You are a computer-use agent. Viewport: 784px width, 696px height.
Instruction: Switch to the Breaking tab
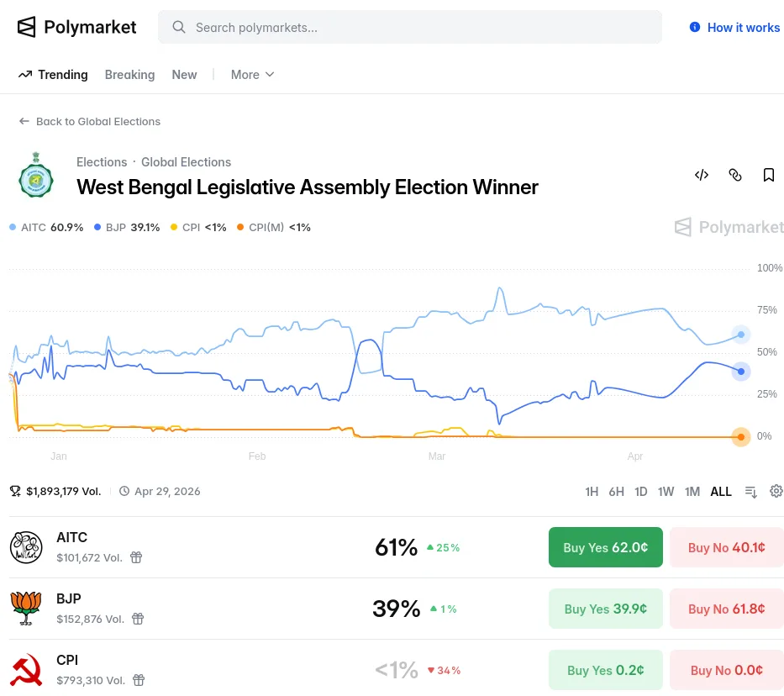tap(129, 75)
